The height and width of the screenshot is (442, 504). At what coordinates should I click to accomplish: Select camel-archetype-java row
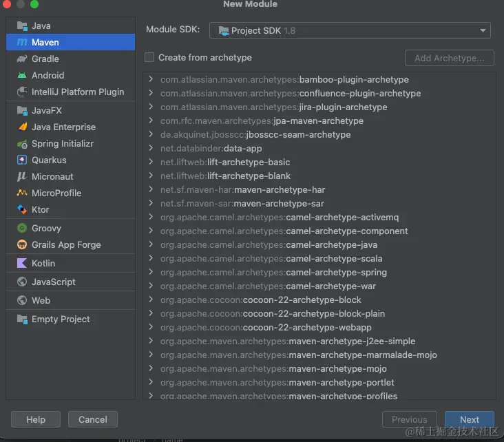(319, 244)
